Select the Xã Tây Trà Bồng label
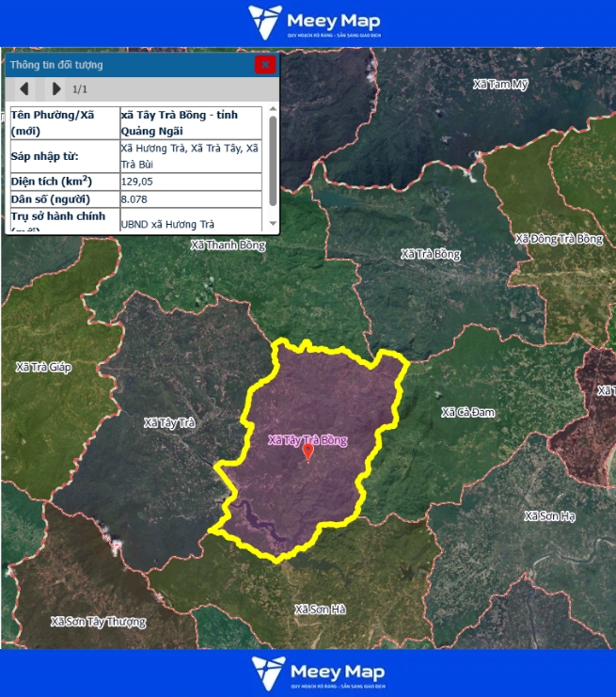 click(x=308, y=439)
